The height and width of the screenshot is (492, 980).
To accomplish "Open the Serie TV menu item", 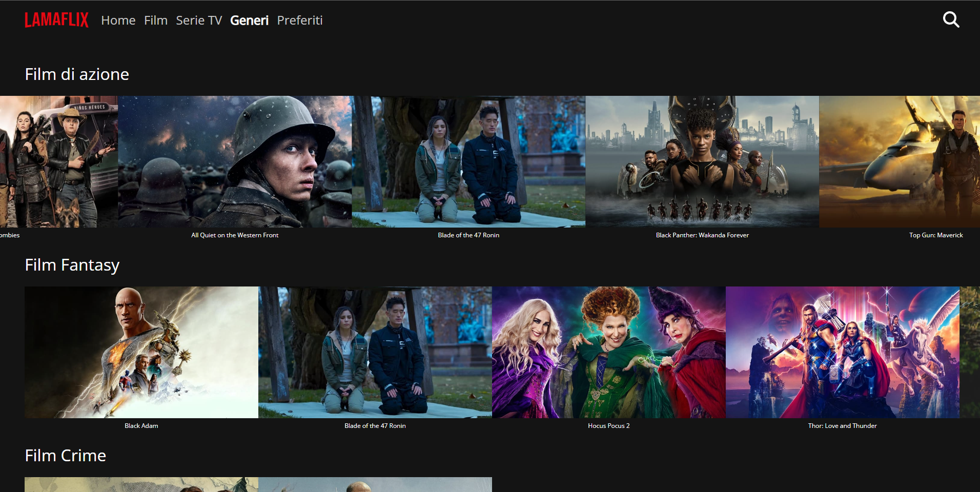I will (199, 20).
